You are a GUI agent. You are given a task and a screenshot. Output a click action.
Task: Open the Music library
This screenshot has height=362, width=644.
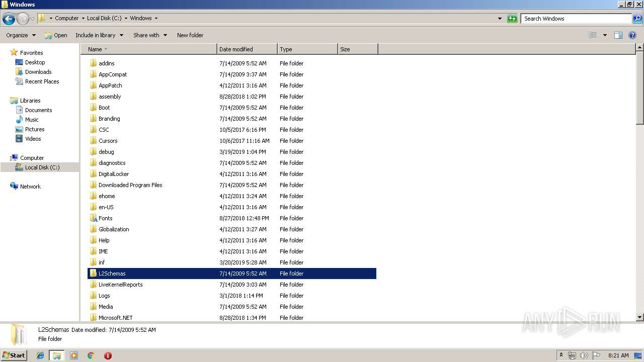[x=32, y=120]
